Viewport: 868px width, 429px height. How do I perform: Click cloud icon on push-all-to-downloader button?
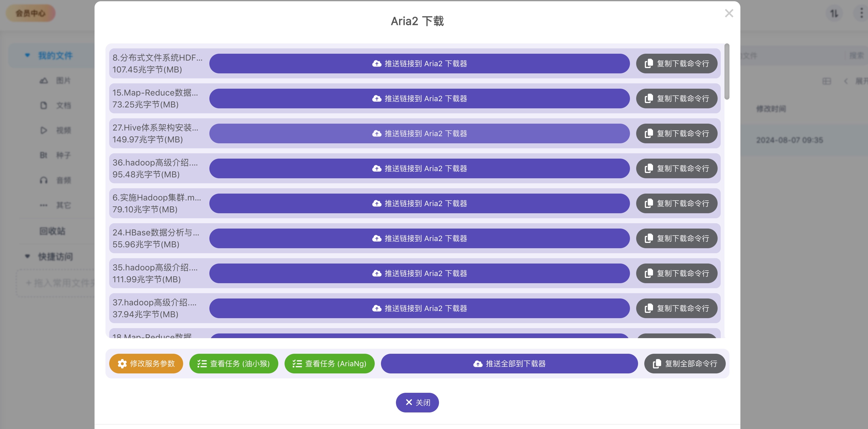(478, 363)
